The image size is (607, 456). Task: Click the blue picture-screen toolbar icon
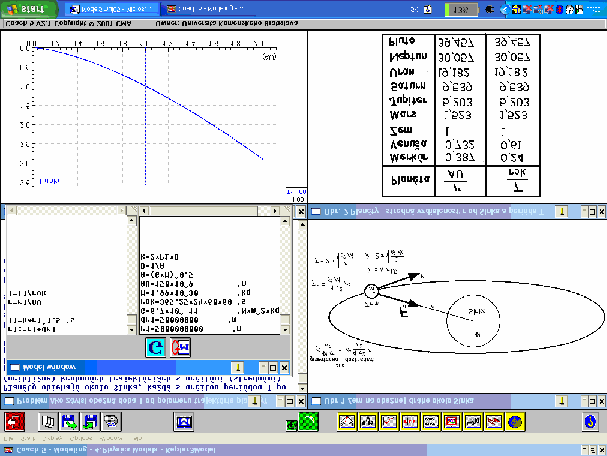tap(183, 422)
